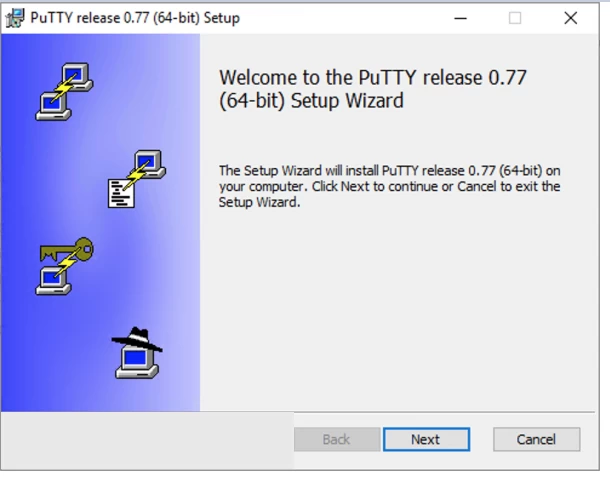Minimize the PuTTY Setup window
The height and width of the screenshot is (481, 610).
tap(460, 18)
